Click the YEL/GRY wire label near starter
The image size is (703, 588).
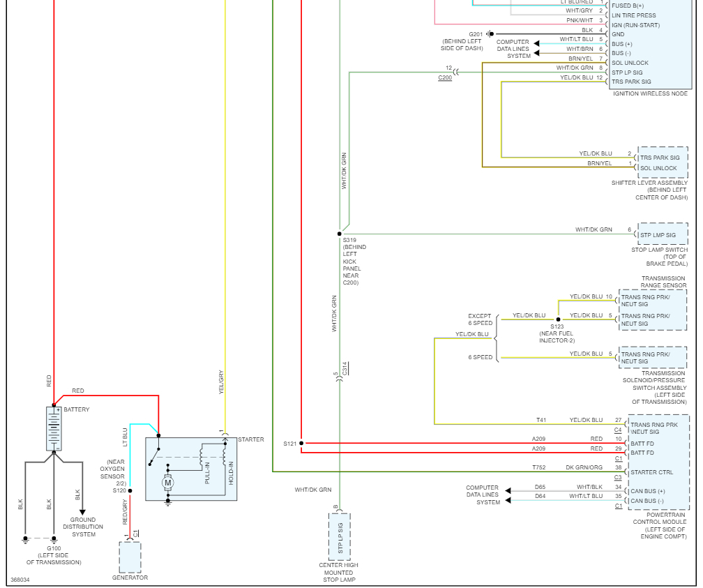point(220,382)
